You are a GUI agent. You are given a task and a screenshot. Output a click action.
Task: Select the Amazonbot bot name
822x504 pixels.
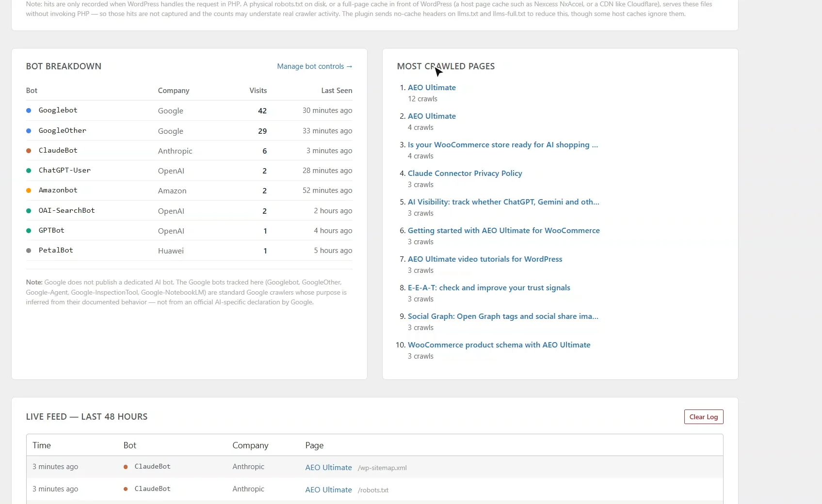pyautogui.click(x=58, y=190)
